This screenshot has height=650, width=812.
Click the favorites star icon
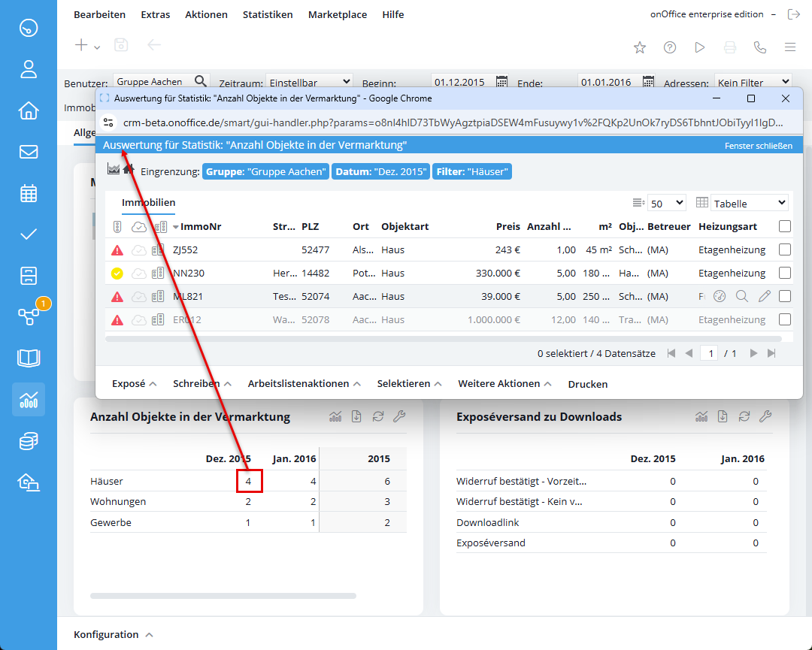click(640, 47)
